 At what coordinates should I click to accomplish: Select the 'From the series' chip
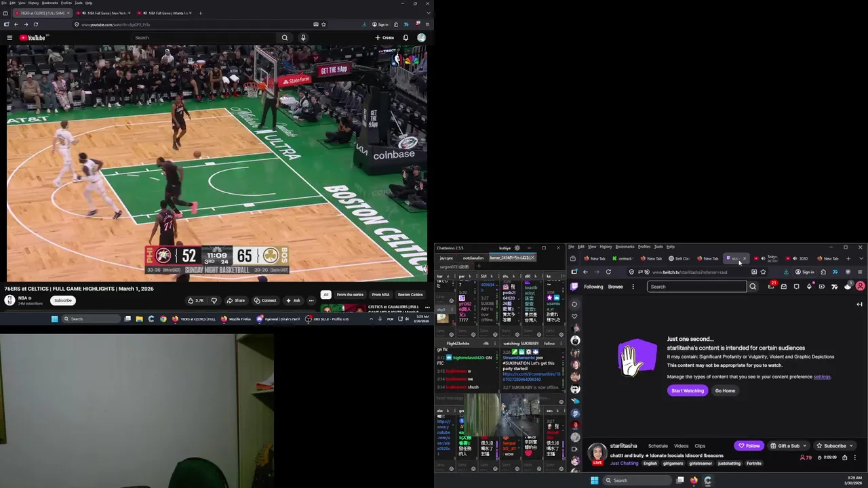click(350, 295)
